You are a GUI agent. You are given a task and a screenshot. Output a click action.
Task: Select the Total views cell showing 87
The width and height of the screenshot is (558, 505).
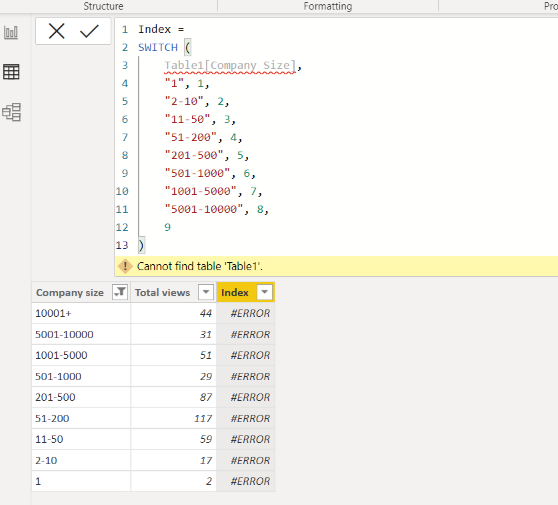[174, 397]
